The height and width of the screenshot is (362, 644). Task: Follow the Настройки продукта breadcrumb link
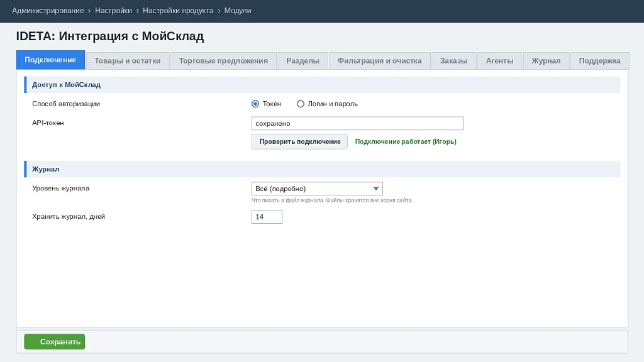click(x=178, y=11)
